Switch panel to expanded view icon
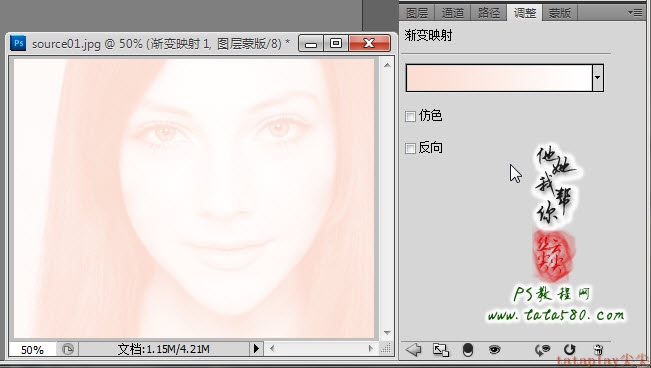The width and height of the screenshot is (651, 368). [x=441, y=350]
